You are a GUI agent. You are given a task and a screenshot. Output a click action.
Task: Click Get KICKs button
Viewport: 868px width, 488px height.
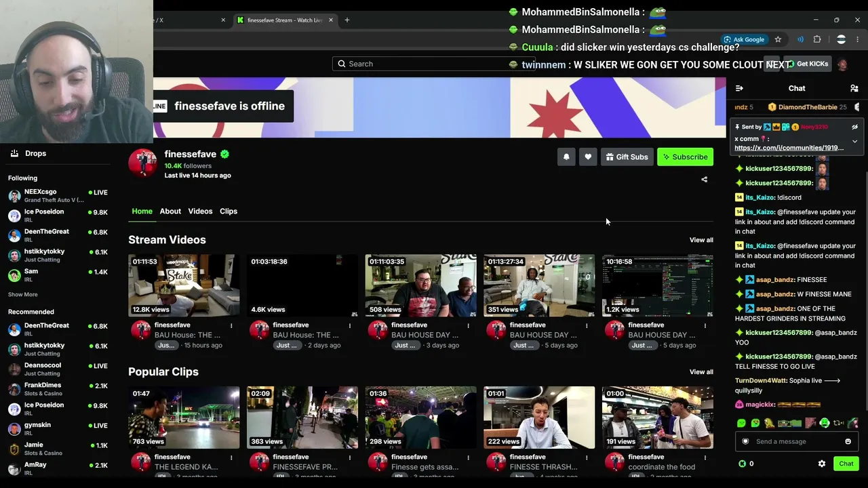[x=807, y=64]
